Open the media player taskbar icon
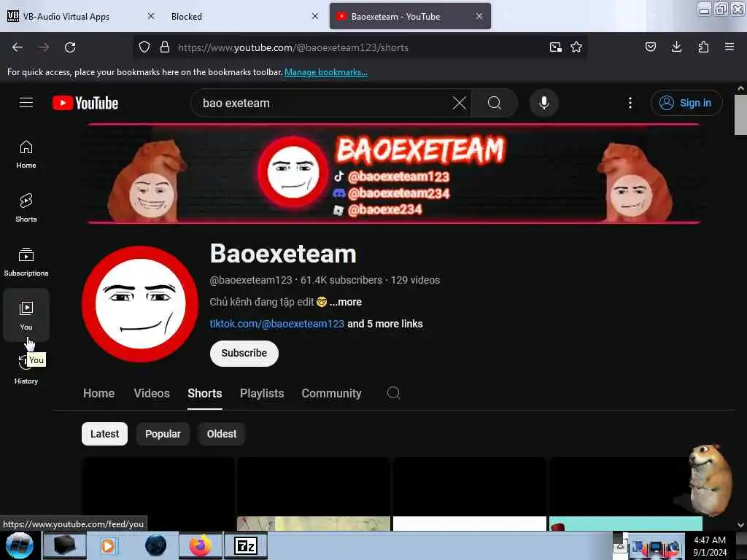747x560 pixels. (x=108, y=545)
